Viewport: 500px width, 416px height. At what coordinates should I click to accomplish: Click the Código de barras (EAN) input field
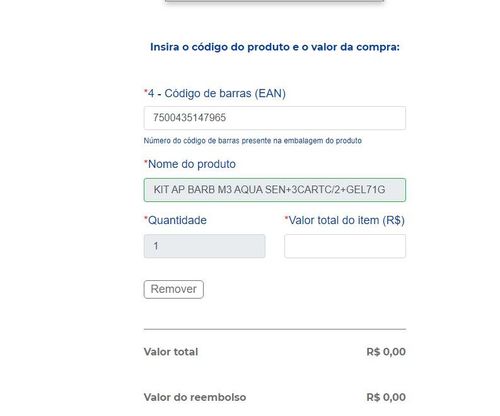[275, 118]
